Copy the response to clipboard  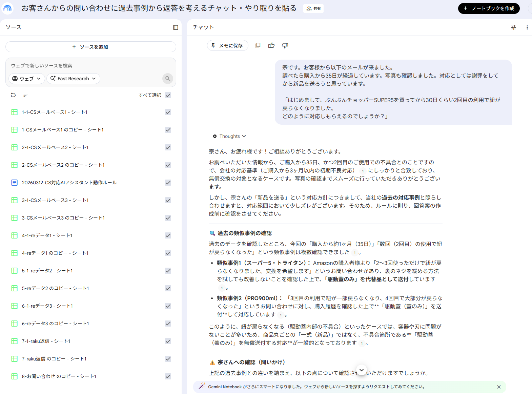coord(258,45)
